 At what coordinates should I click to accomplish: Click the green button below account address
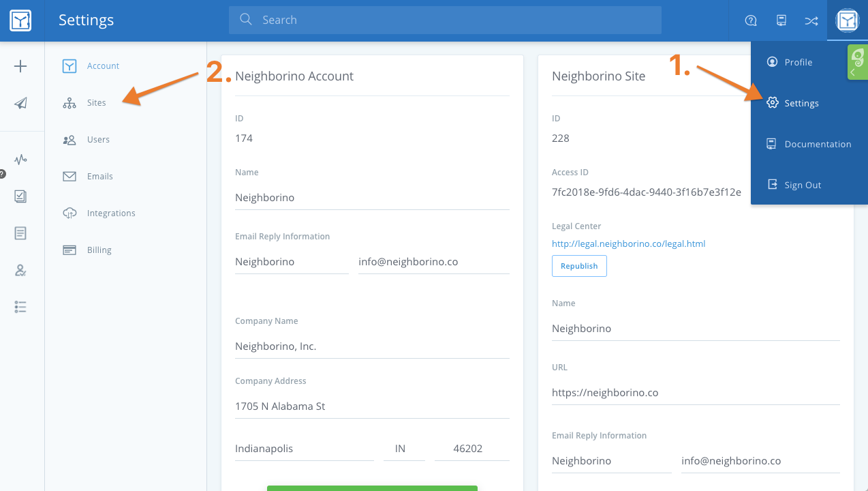coord(372,488)
